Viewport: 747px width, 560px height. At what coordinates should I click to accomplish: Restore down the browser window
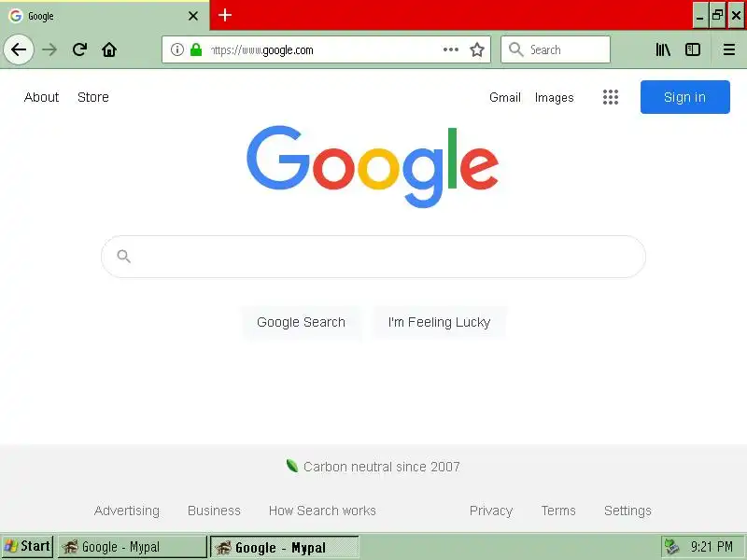(717, 15)
